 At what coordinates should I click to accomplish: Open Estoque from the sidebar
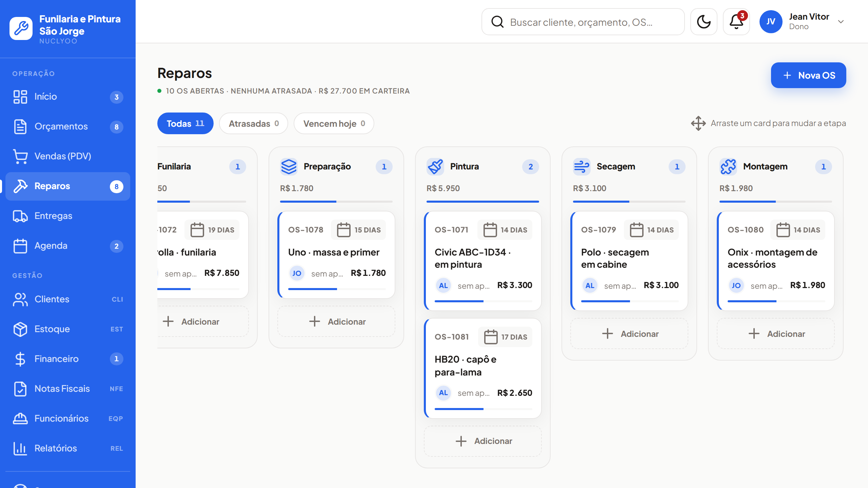coord(68,329)
